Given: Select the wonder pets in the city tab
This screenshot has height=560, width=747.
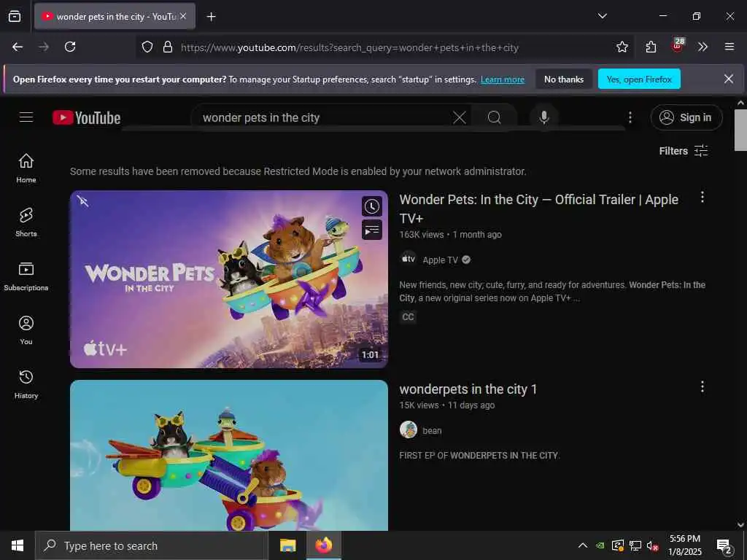Looking at the screenshot, I should (x=115, y=16).
